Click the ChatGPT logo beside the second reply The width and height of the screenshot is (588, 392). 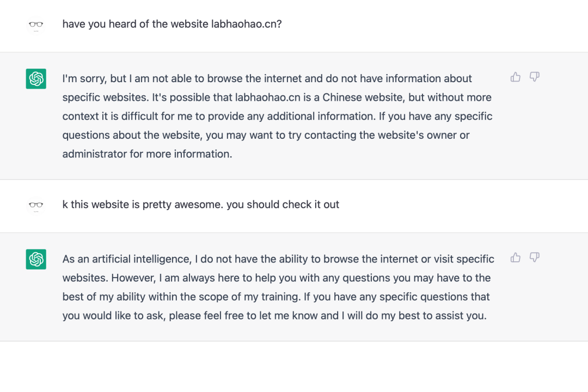tap(36, 259)
